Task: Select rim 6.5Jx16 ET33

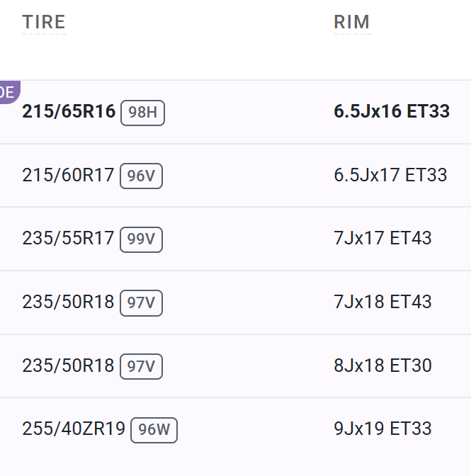Action: point(392,112)
